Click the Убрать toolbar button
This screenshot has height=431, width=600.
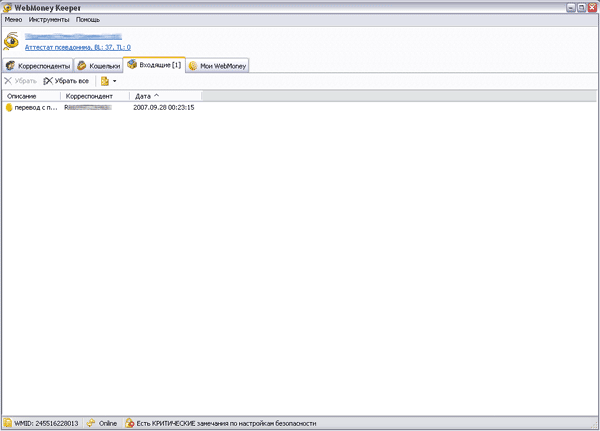[21, 81]
